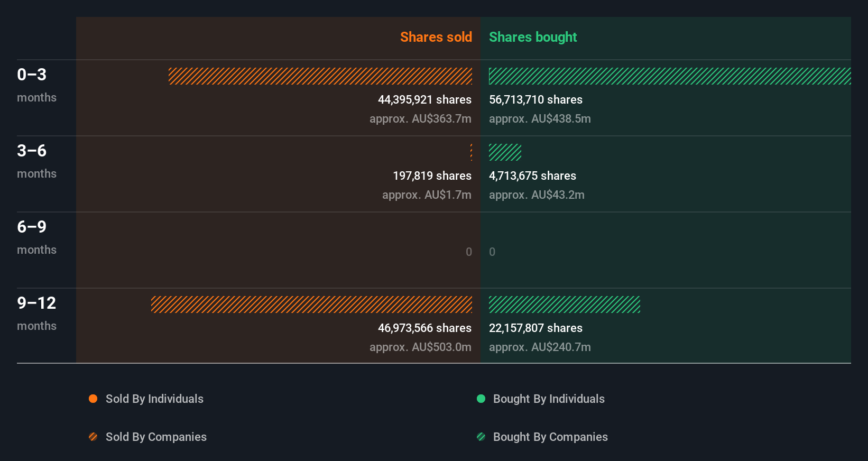Screen dimensions: 868x461
Task: Select the 3–6 months green bought bar
Action: click(505, 152)
